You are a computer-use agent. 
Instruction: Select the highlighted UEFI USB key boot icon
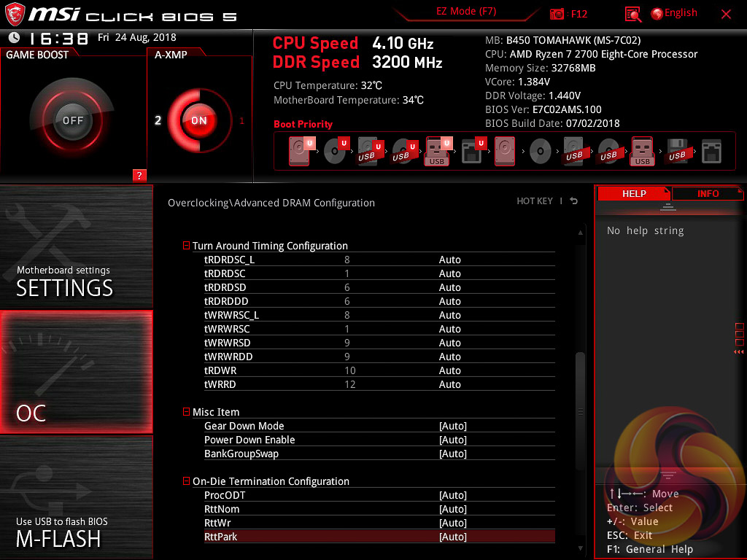click(x=438, y=152)
